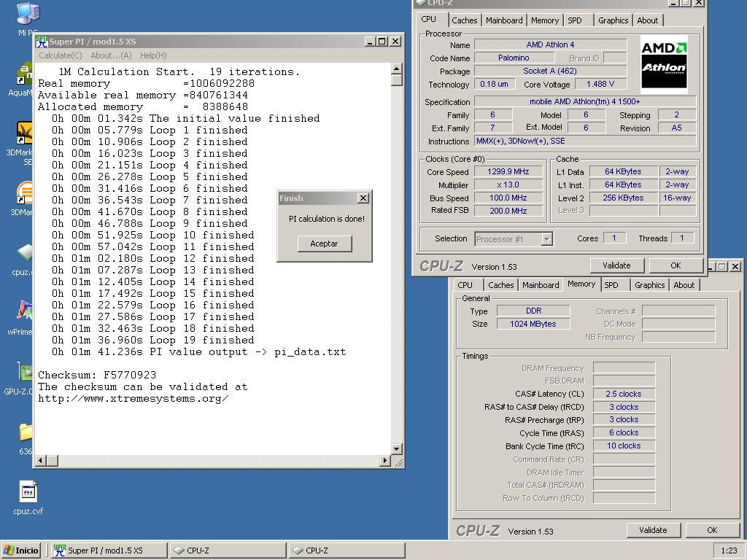Open the AquaMark desktop icon

click(24, 74)
